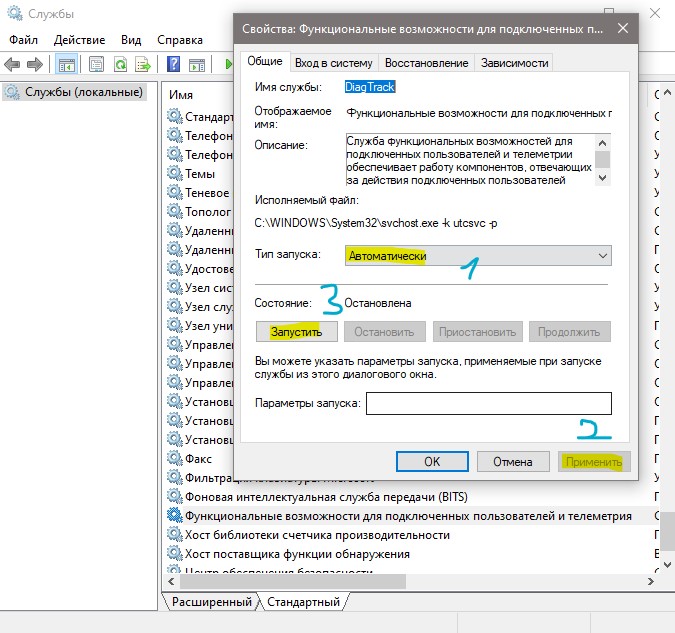Click the Отмена button
This screenshot has width=675, height=633.
(513, 461)
